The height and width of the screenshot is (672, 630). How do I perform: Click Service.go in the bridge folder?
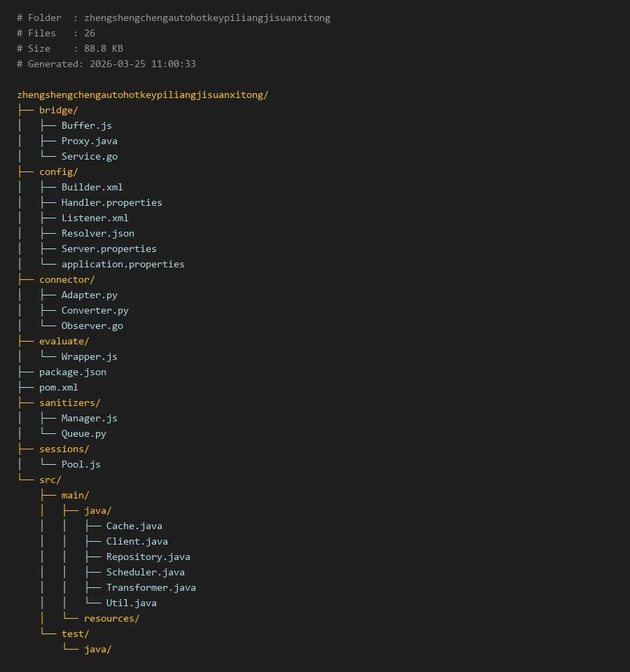[89, 156]
